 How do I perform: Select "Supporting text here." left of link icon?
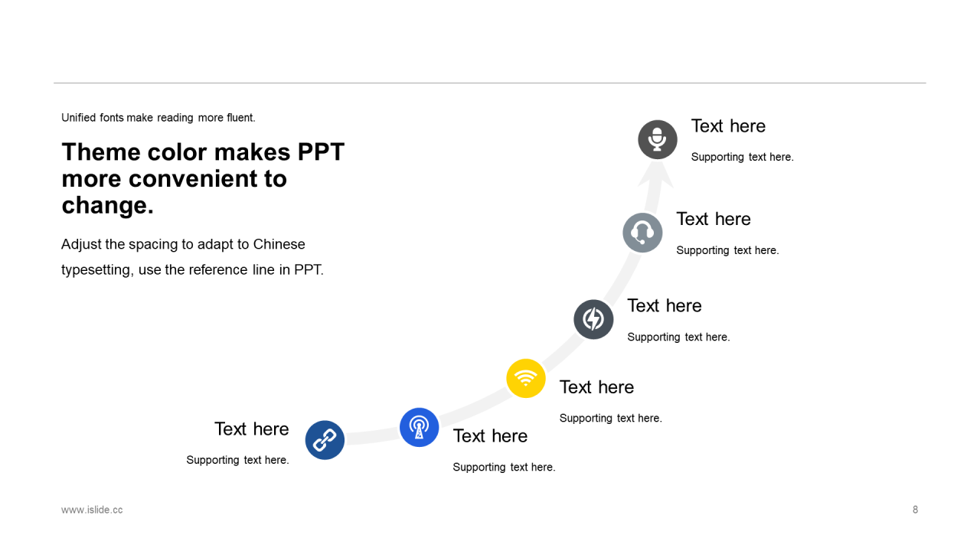click(237, 460)
